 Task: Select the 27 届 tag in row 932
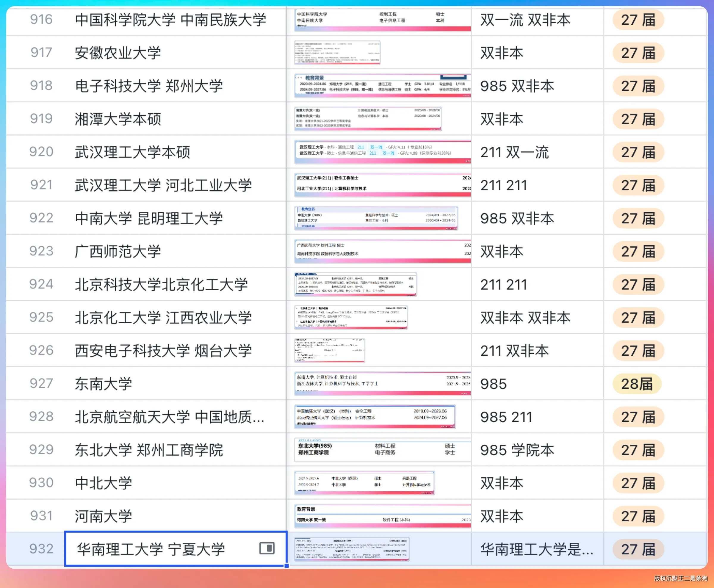point(638,549)
